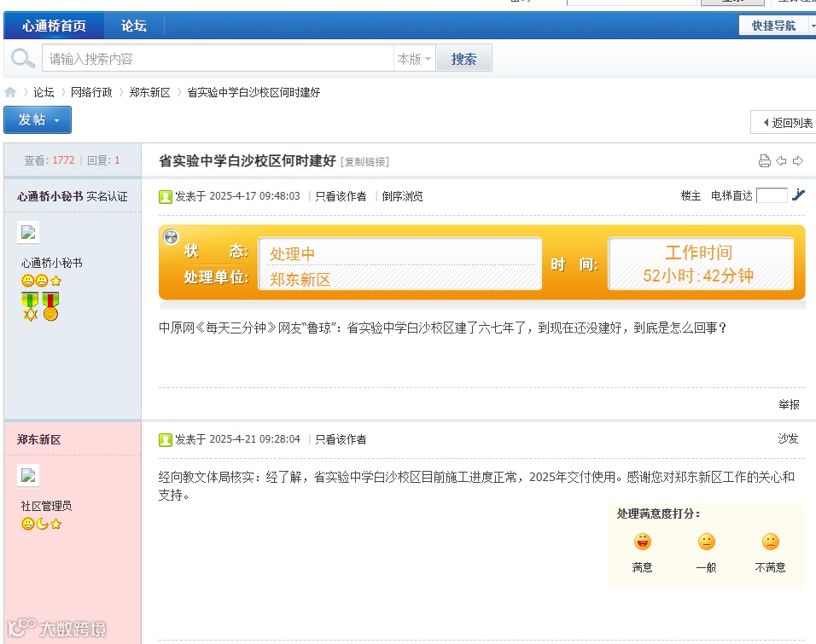Screen dimensions: 816x644
Task: Click the 满意 smiley face icon
Action: [643, 542]
